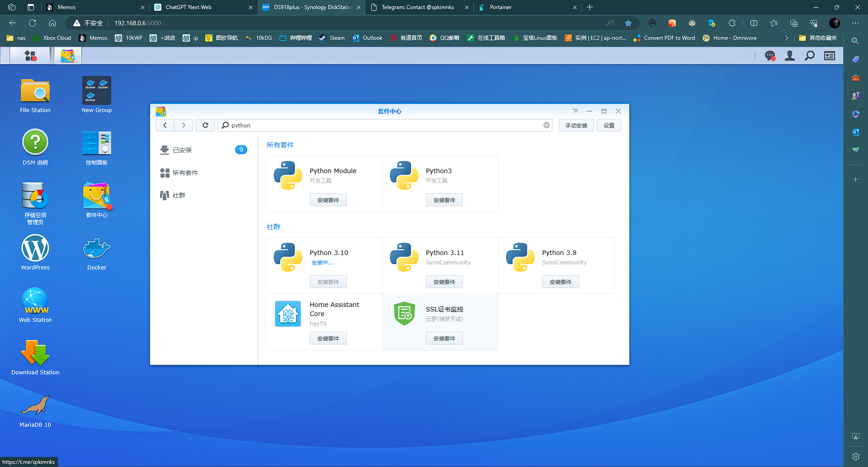Select 所有套件 in sidebar
This screenshot has width=868, height=467.
coord(203,173)
